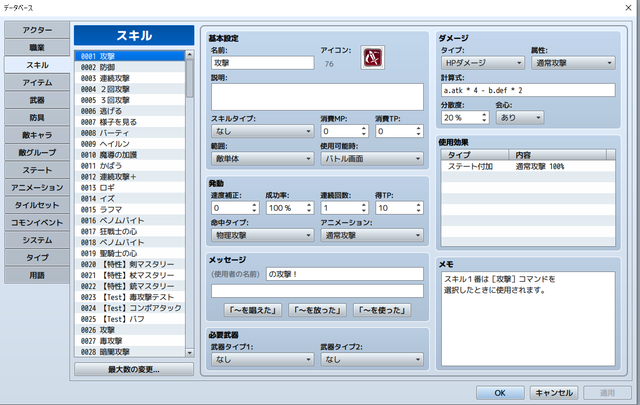Viewport: 640px width, 405px height.
Task: Click the 最大数の変更 button
Action: pyautogui.click(x=134, y=369)
